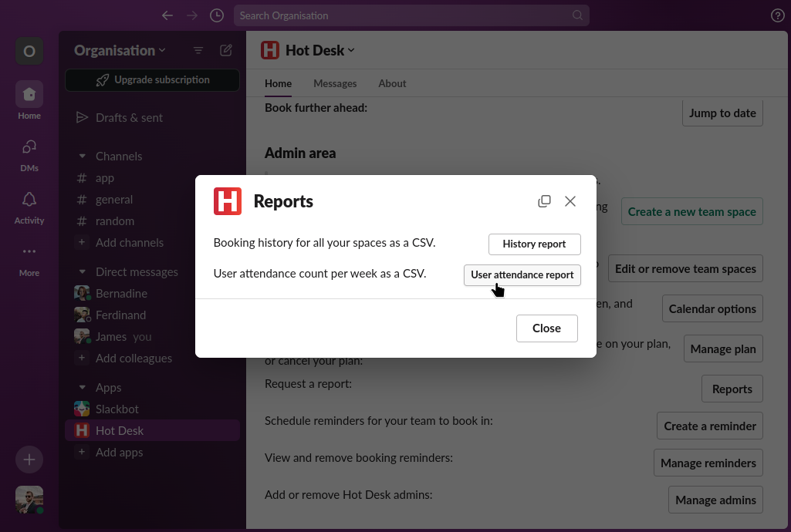Click the Calendar options button
The height and width of the screenshot is (532, 791).
tap(712, 309)
